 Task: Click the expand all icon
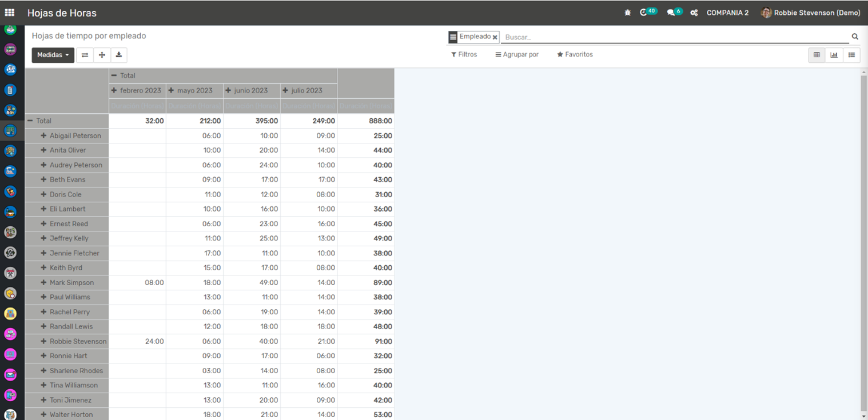[102, 55]
